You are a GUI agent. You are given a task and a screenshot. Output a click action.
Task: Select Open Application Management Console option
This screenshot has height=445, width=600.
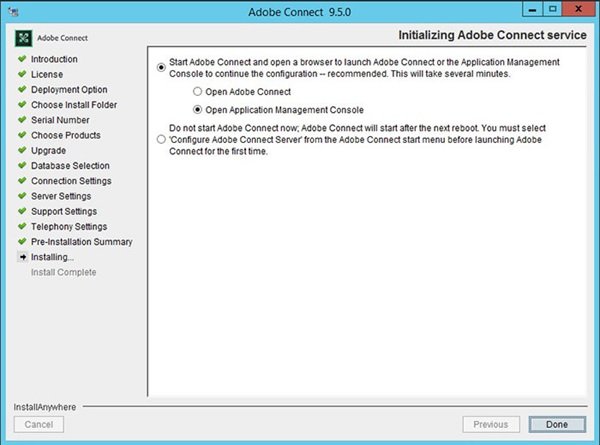(197, 110)
